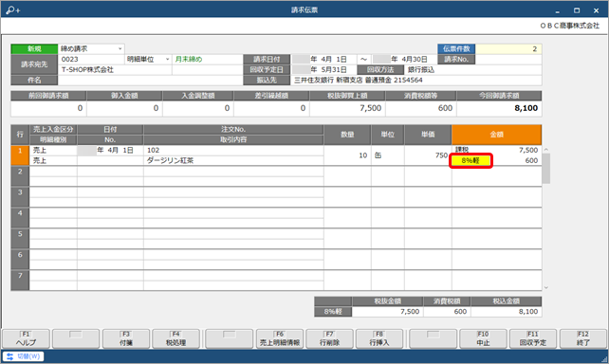Cancel entry with F10 中止
This screenshot has height=364, width=609.
483,338
